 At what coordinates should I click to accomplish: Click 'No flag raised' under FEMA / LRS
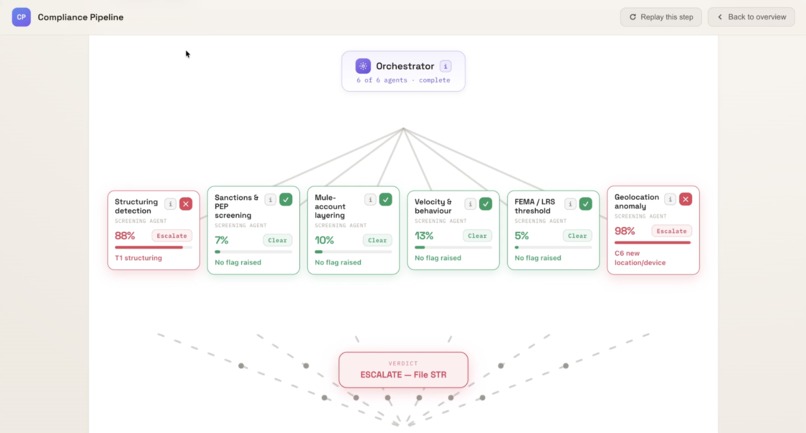click(538, 258)
